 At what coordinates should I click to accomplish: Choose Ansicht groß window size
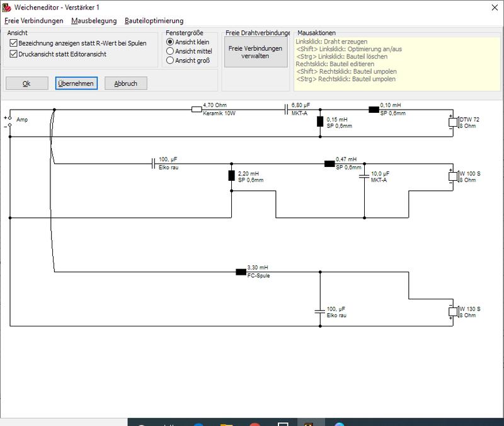coord(170,60)
